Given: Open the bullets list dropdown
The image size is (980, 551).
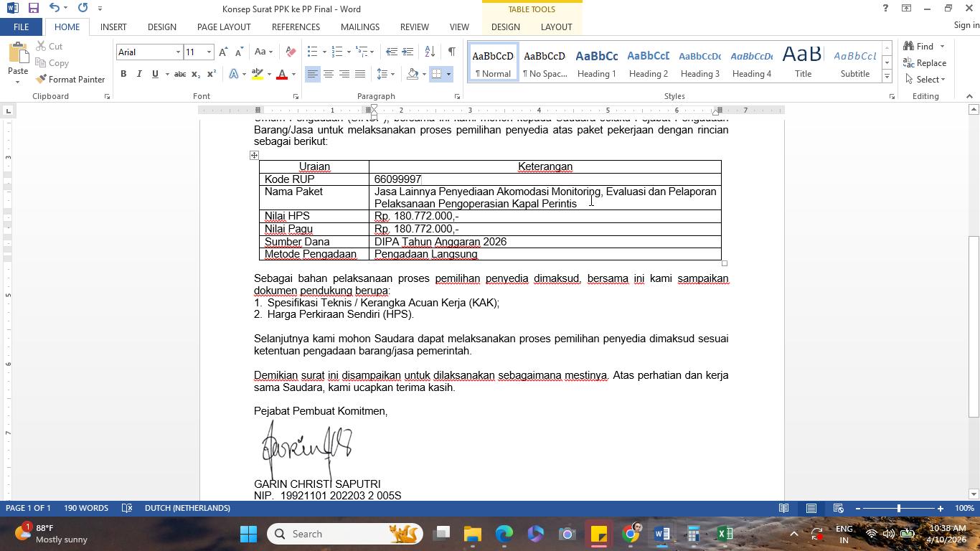Looking at the screenshot, I should (324, 52).
